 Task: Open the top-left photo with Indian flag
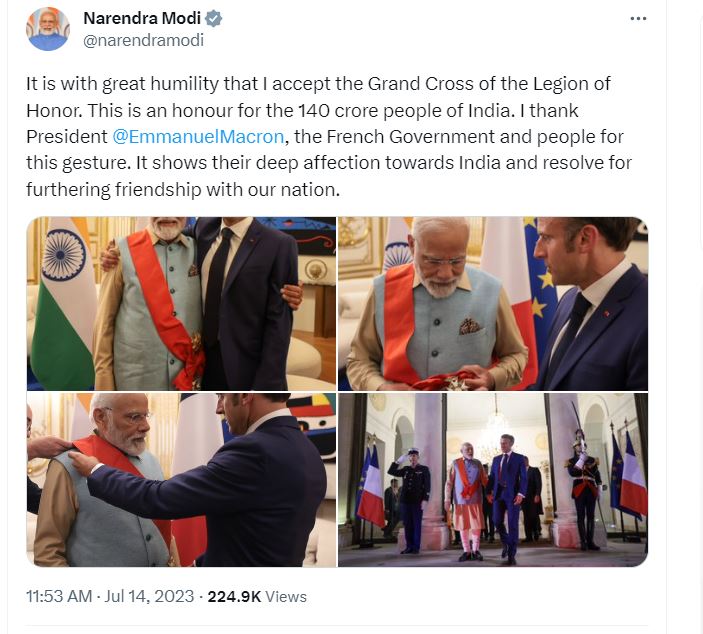coord(181,303)
